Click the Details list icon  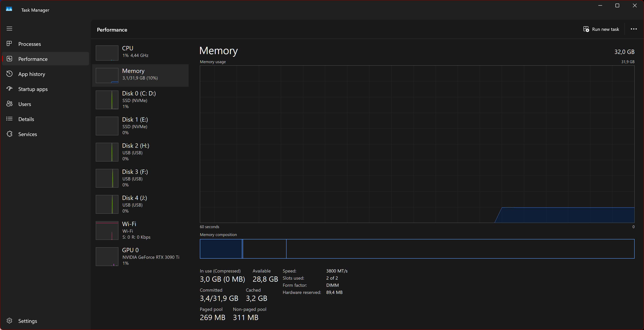click(9, 119)
